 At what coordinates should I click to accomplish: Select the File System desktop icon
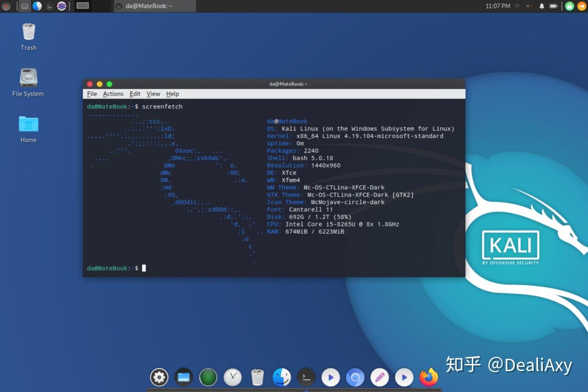(x=28, y=82)
